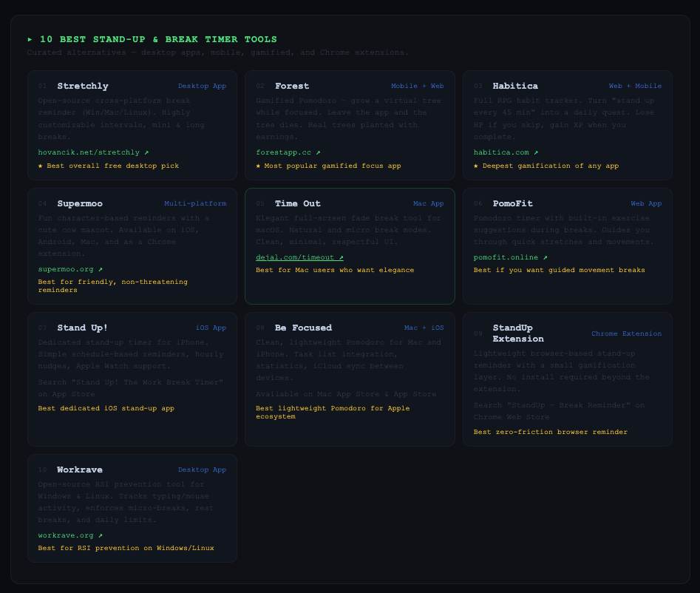Image resolution: width=700 pixels, height=593 pixels.
Task: Click 'Deepest gamification of any app' note
Action: click(546, 166)
